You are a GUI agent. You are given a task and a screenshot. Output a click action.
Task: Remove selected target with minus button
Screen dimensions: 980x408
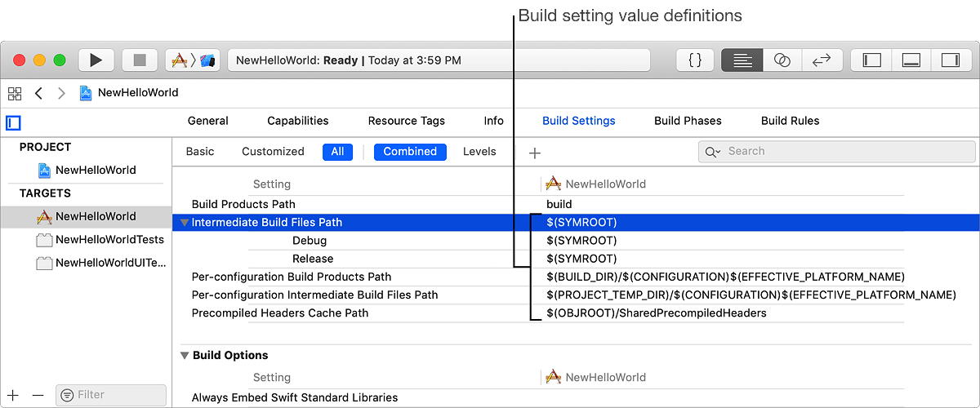[x=38, y=395]
